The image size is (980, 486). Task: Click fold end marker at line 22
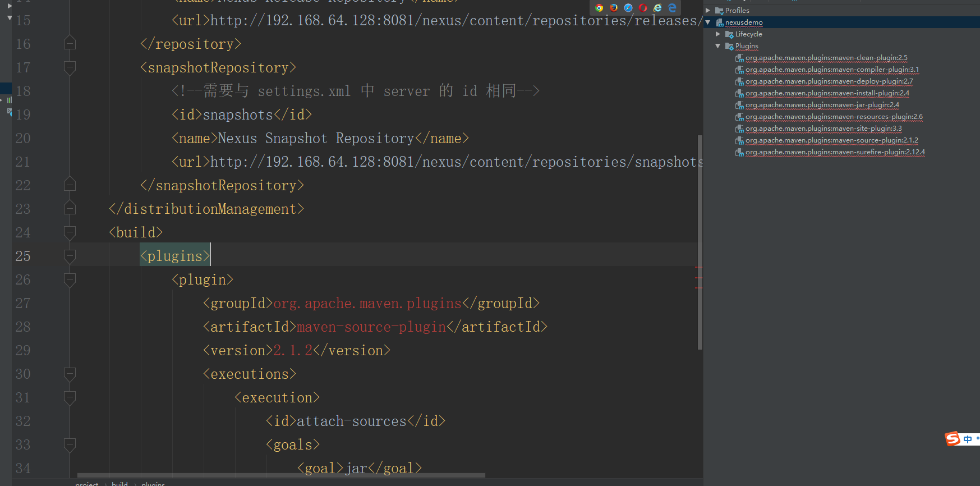tap(70, 185)
